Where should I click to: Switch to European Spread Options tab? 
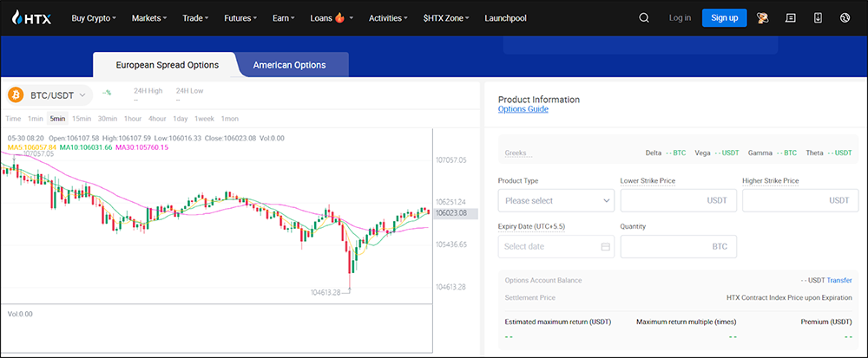click(x=168, y=65)
